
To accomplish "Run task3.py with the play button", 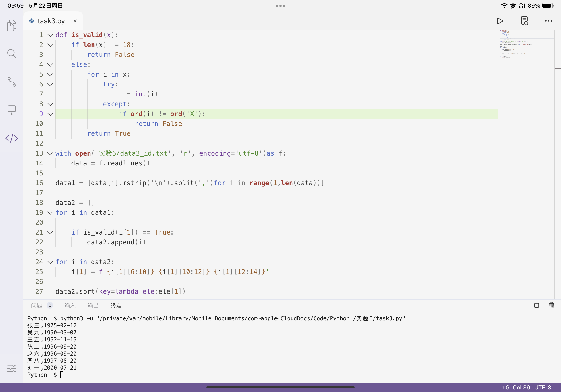I will 500,21.
